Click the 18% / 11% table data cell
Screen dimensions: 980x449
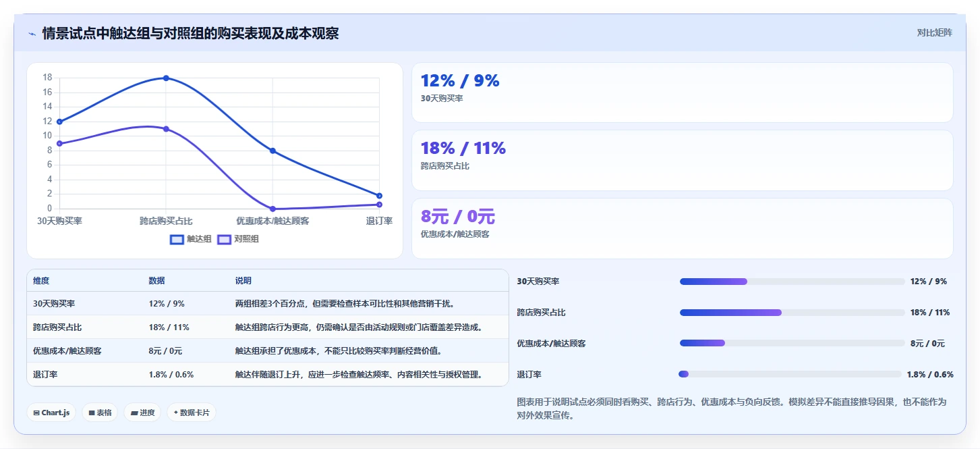169,327
